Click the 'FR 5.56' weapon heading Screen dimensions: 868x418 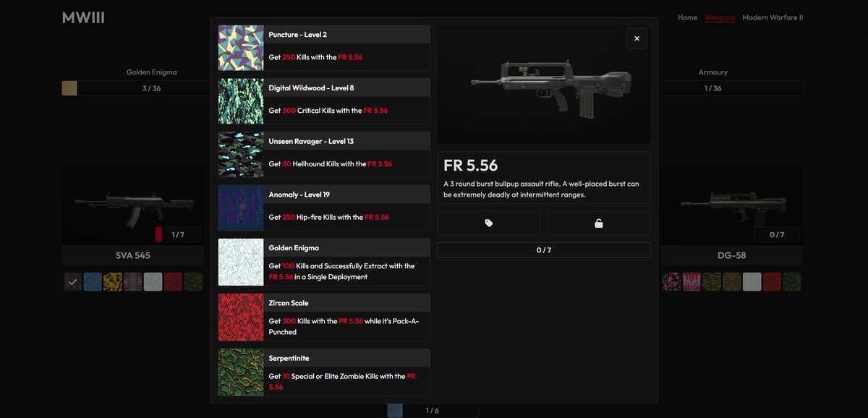[x=470, y=165]
